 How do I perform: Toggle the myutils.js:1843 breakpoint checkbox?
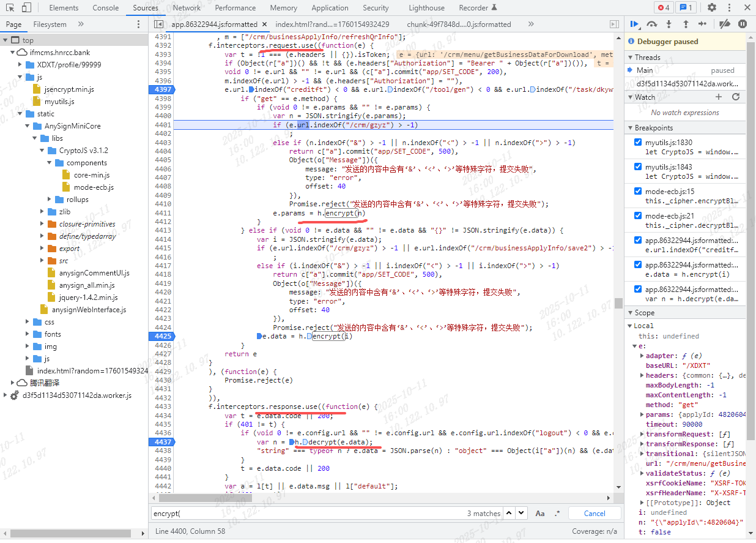pyautogui.click(x=639, y=167)
